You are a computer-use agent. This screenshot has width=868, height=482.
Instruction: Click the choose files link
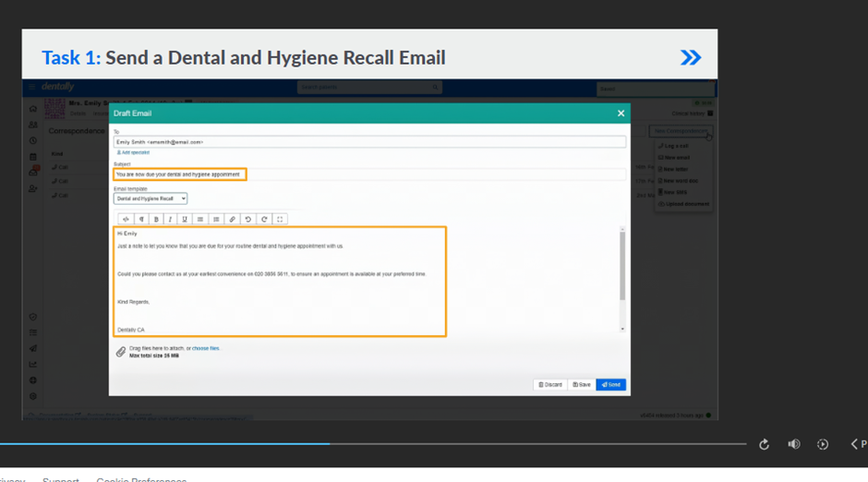pos(206,349)
